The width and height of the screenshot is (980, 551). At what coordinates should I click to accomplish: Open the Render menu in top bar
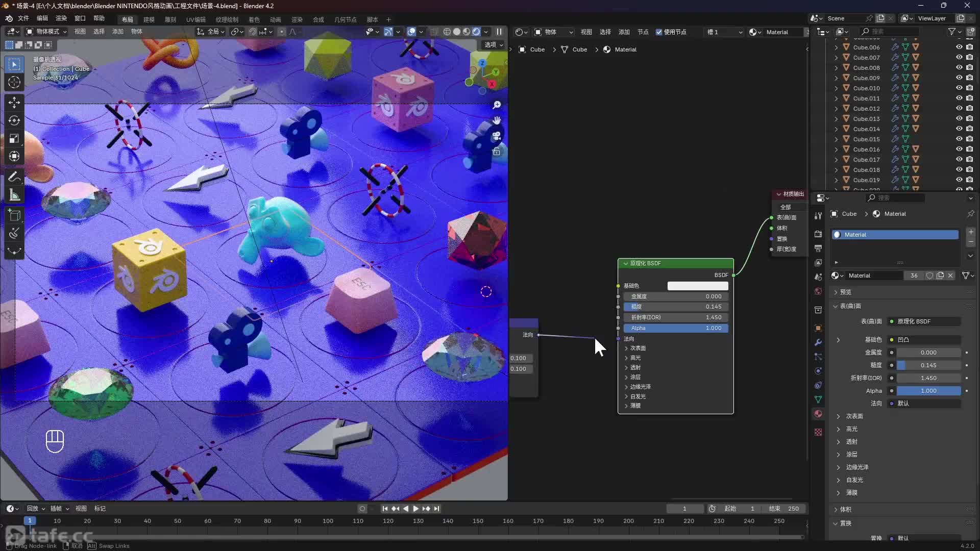tap(61, 18)
